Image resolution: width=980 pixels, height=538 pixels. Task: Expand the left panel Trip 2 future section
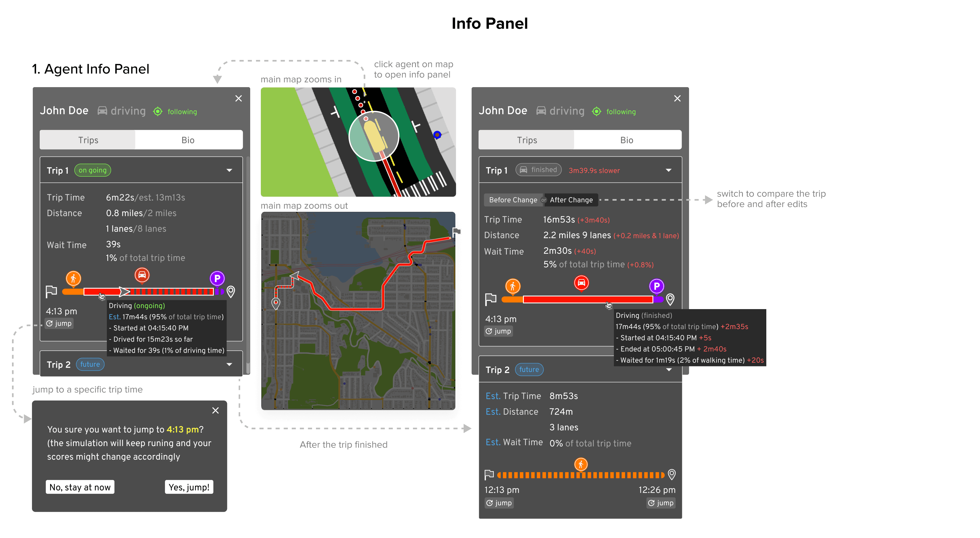229,365
